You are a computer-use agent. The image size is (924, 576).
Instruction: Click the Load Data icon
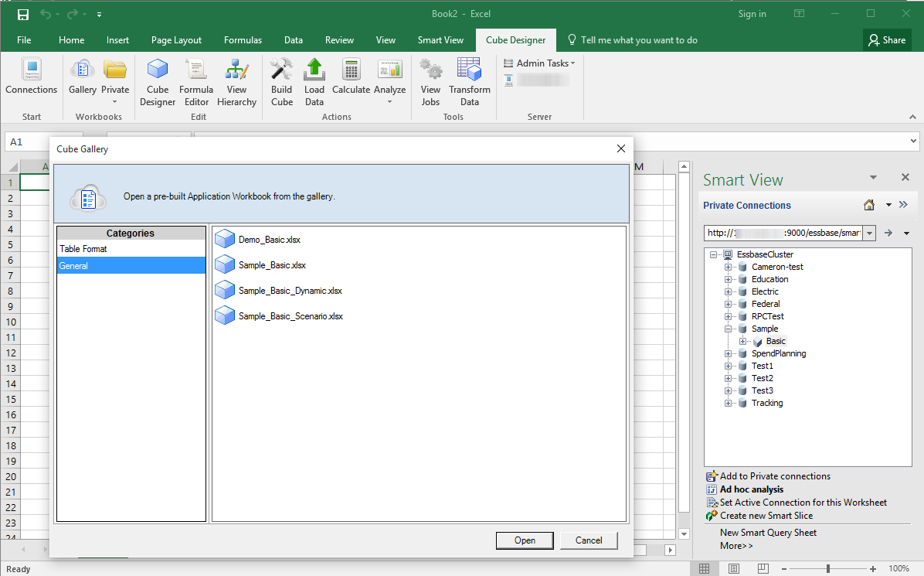pos(314,83)
